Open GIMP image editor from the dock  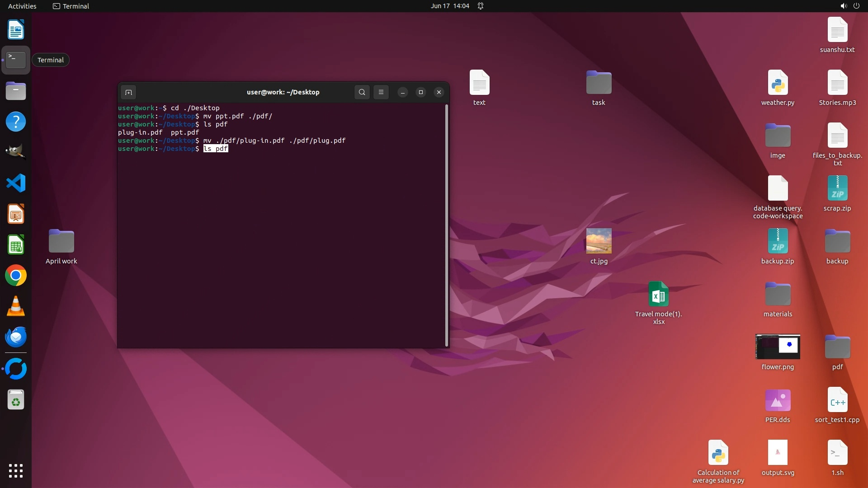click(16, 152)
